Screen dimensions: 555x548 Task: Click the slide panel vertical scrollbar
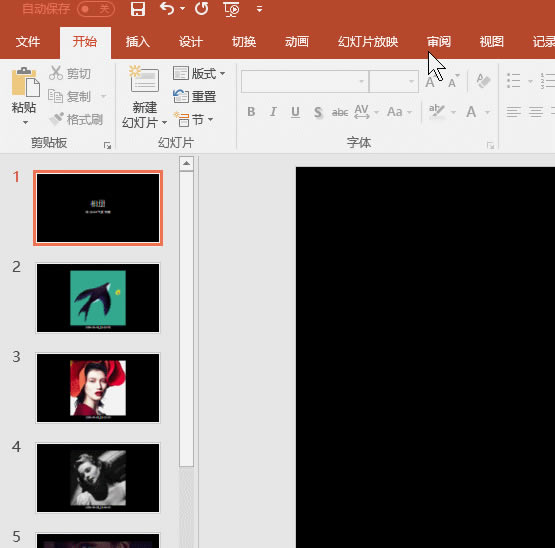pyautogui.click(x=186, y=319)
